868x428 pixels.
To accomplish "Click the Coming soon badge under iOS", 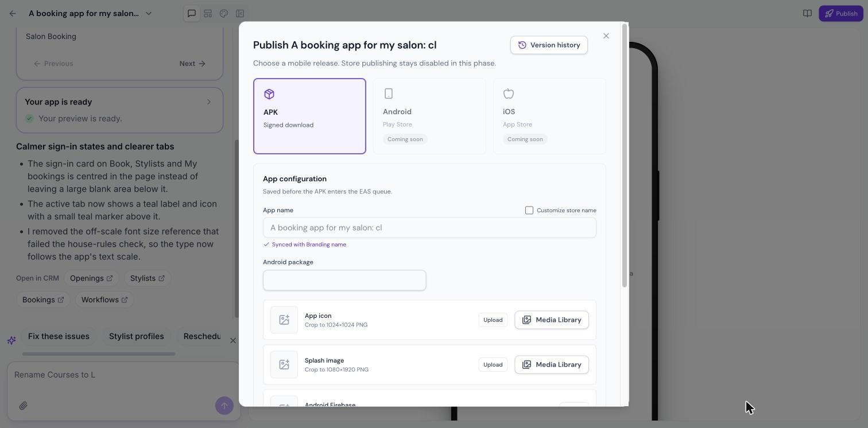I will [x=525, y=139].
